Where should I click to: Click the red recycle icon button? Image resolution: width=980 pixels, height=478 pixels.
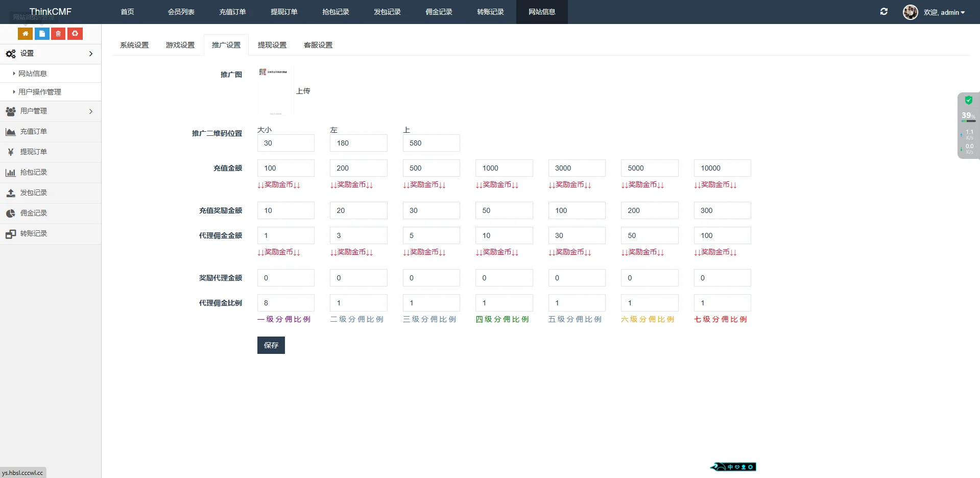click(x=75, y=34)
